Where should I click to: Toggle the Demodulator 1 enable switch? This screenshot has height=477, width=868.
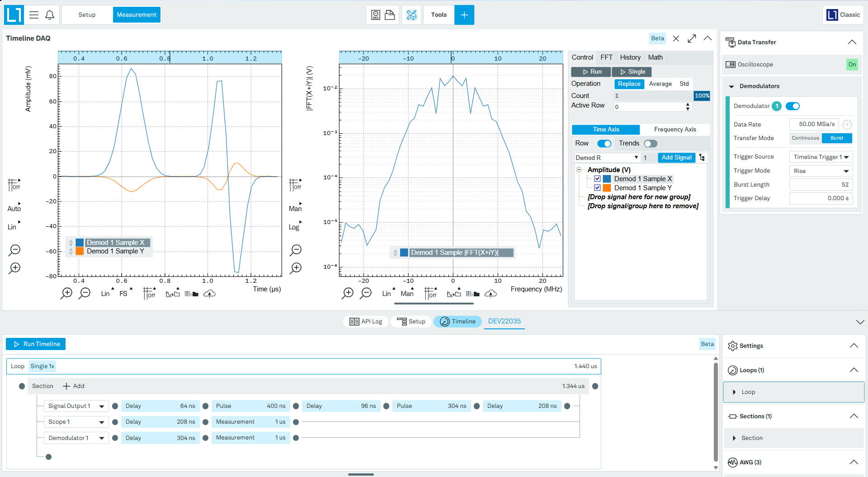tap(793, 106)
